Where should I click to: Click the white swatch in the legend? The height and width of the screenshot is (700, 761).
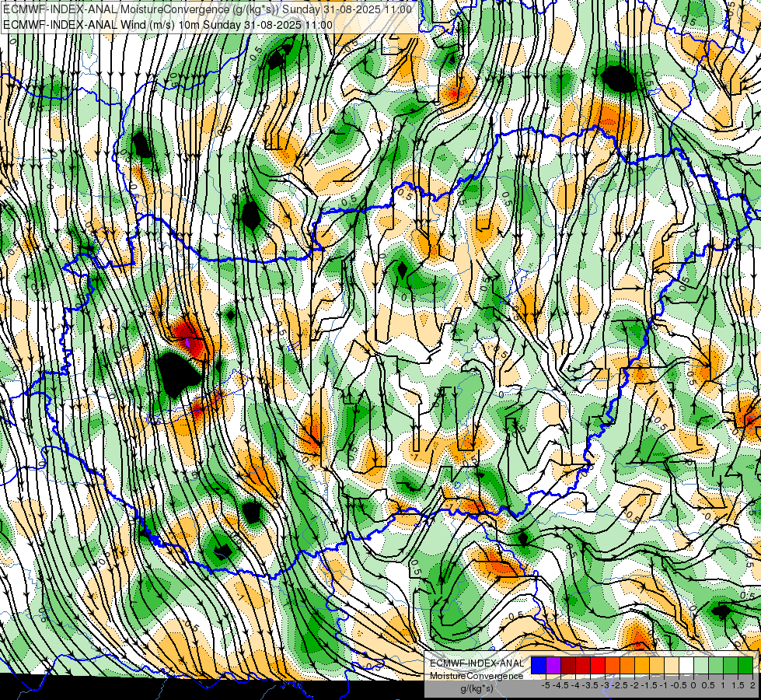[x=686, y=665]
